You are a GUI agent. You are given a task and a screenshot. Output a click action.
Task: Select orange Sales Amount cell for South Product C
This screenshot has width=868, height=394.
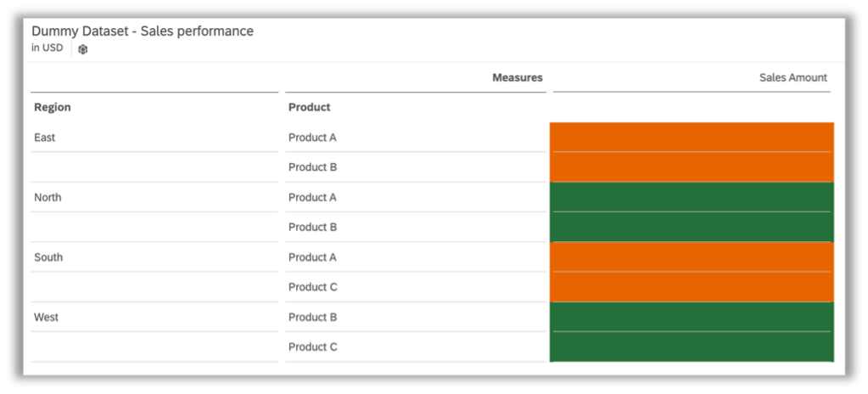692,286
